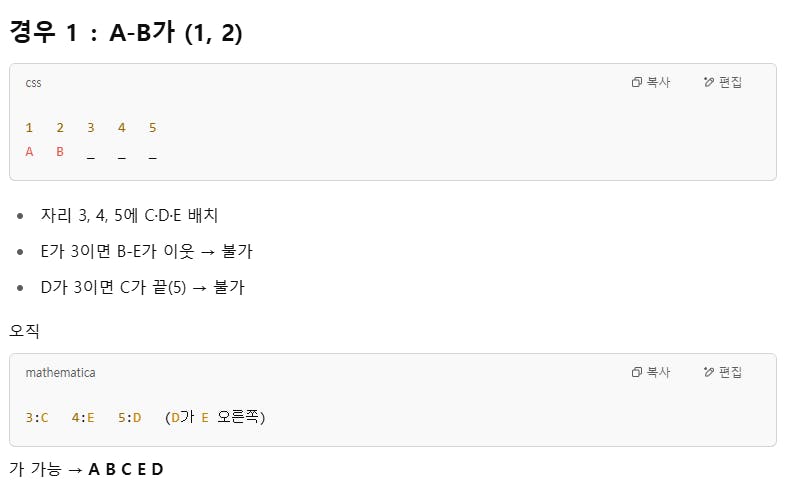Image resolution: width=795 pixels, height=484 pixels.
Task: Click the bold result A B C E D
Action: (126, 469)
